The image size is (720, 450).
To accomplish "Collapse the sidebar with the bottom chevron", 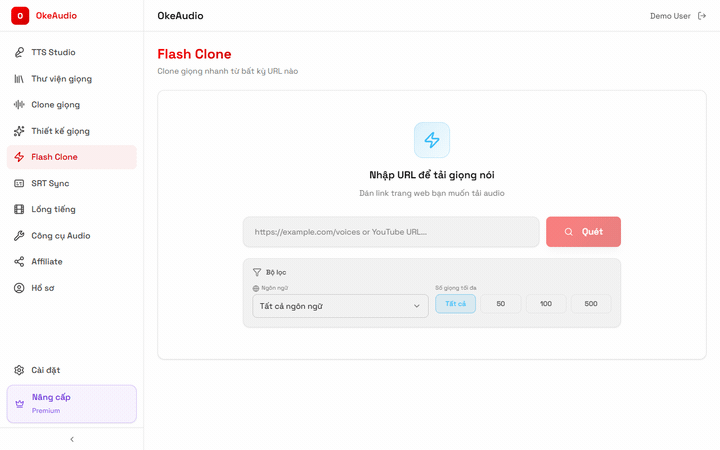I will pos(71,439).
